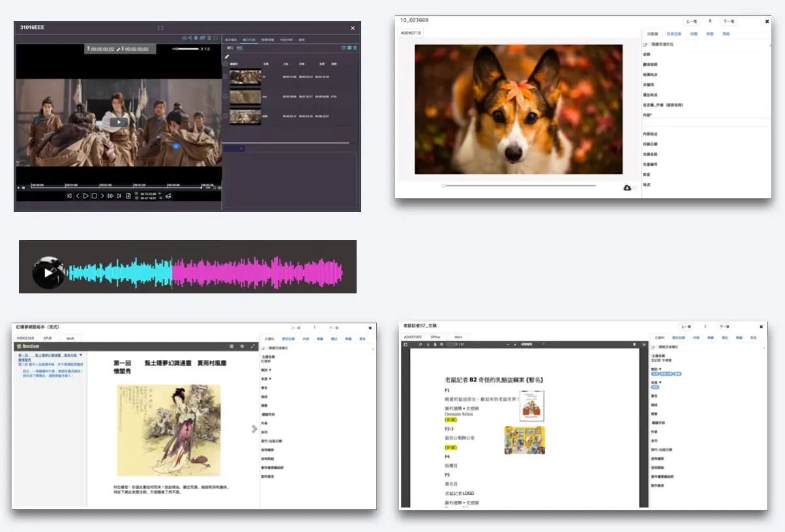Click 下一笔 button above dog image
The image size is (785, 532).
(x=729, y=22)
